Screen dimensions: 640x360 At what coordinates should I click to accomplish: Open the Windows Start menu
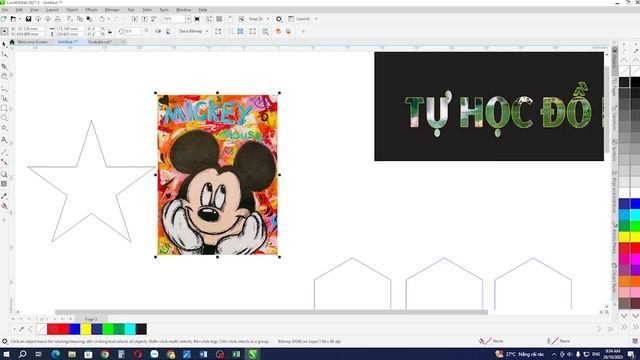pyautogui.click(x=6, y=354)
